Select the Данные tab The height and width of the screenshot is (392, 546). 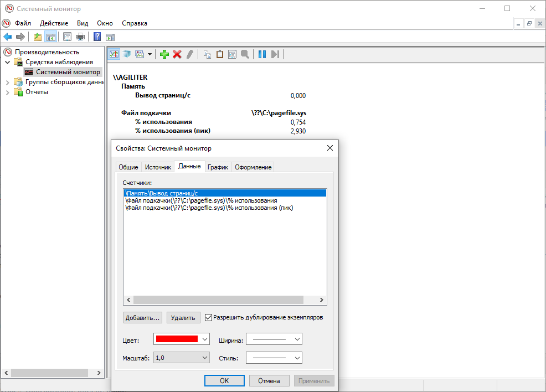tap(189, 167)
